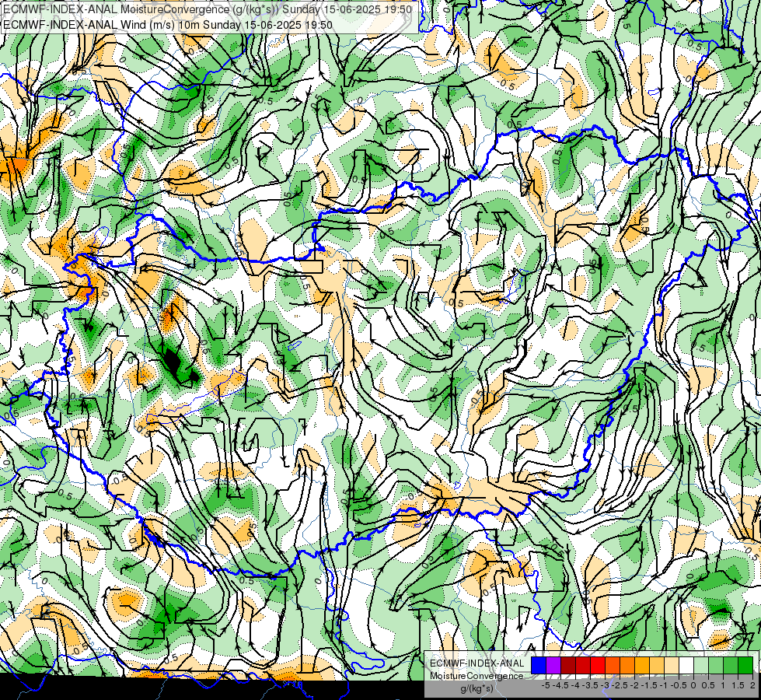The height and width of the screenshot is (700, 761).
Task: Click the -1.5 tick label on legend scale
Action: (x=649, y=685)
